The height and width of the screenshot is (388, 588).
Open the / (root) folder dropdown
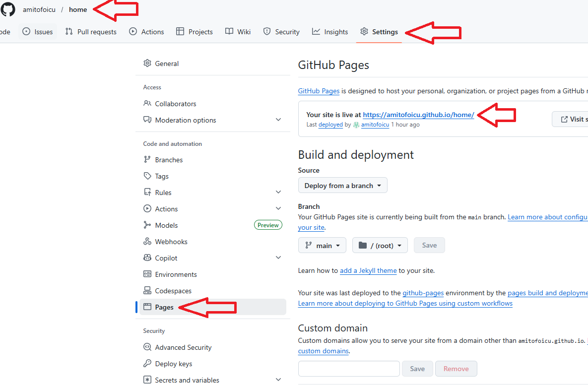[380, 246]
